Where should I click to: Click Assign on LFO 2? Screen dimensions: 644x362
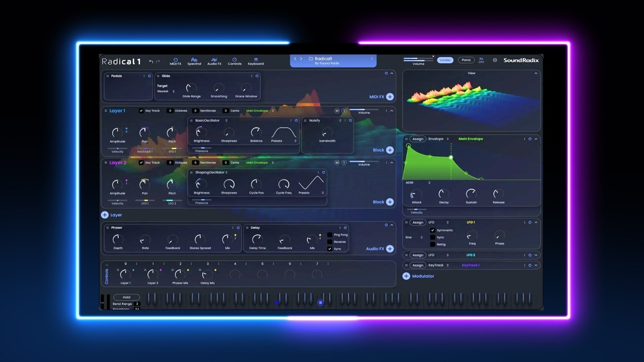[x=418, y=255]
